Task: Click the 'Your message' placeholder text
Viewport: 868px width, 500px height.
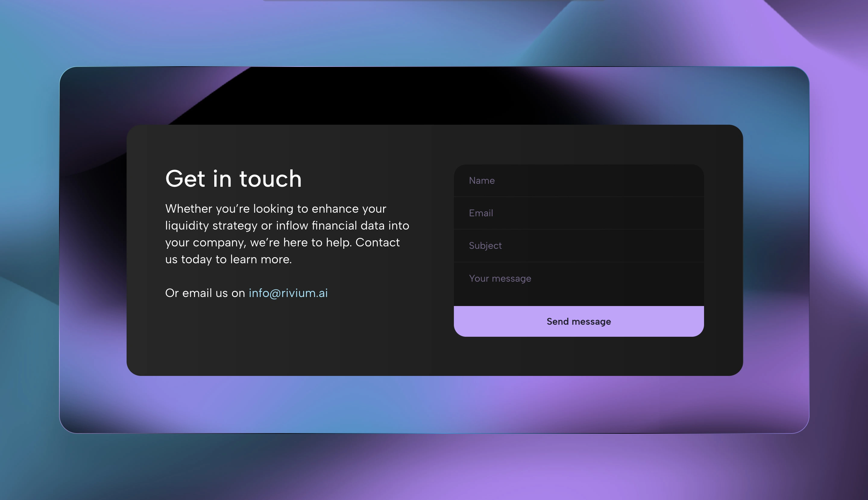Action: (500, 278)
